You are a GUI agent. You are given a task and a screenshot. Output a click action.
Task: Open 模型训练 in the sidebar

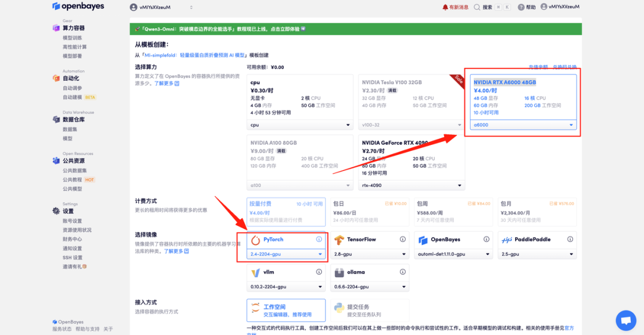[72, 38]
